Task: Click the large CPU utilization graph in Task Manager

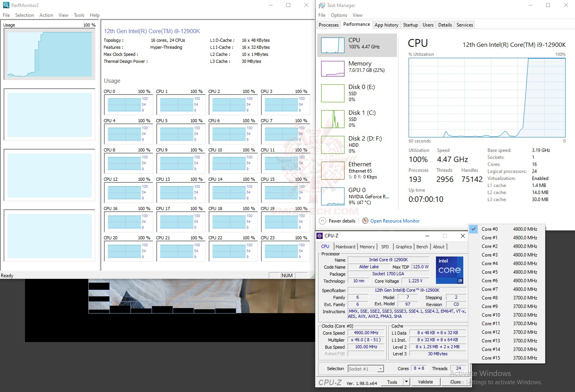Action: [487, 98]
